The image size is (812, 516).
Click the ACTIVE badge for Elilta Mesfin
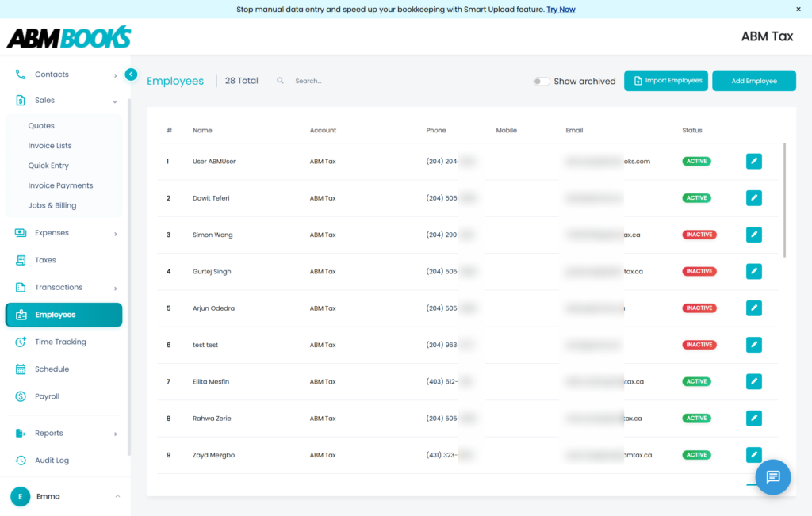(x=696, y=381)
